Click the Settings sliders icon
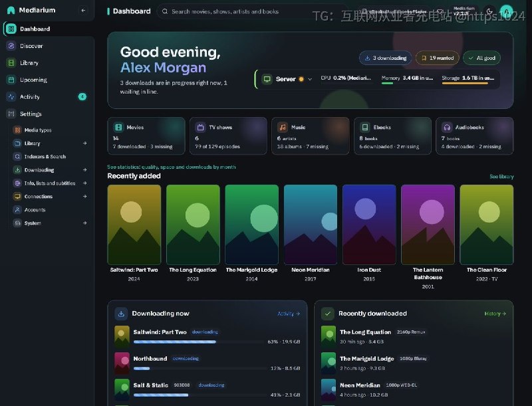 11,114
